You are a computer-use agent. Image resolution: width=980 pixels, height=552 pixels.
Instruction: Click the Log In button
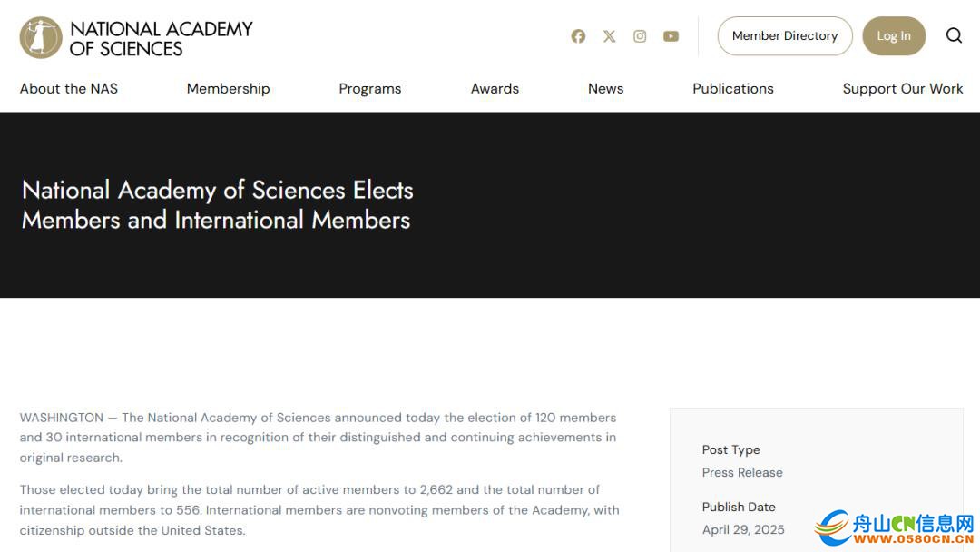[894, 36]
